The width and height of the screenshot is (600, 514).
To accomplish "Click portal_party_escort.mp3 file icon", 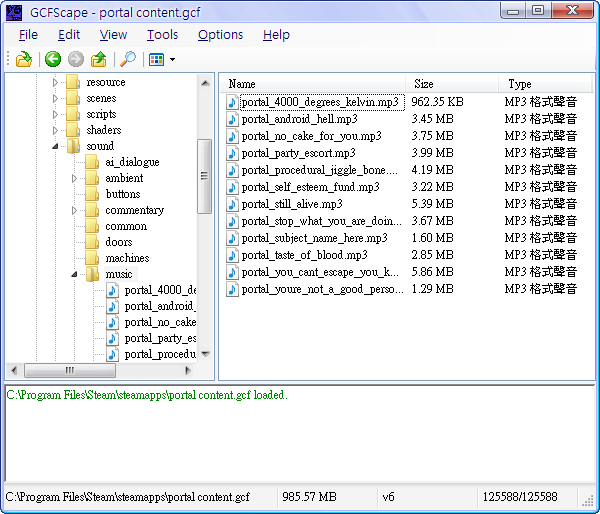I will tap(232, 153).
